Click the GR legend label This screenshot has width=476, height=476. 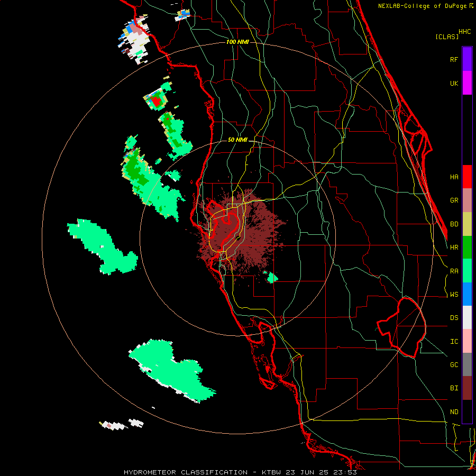pyautogui.click(x=454, y=200)
